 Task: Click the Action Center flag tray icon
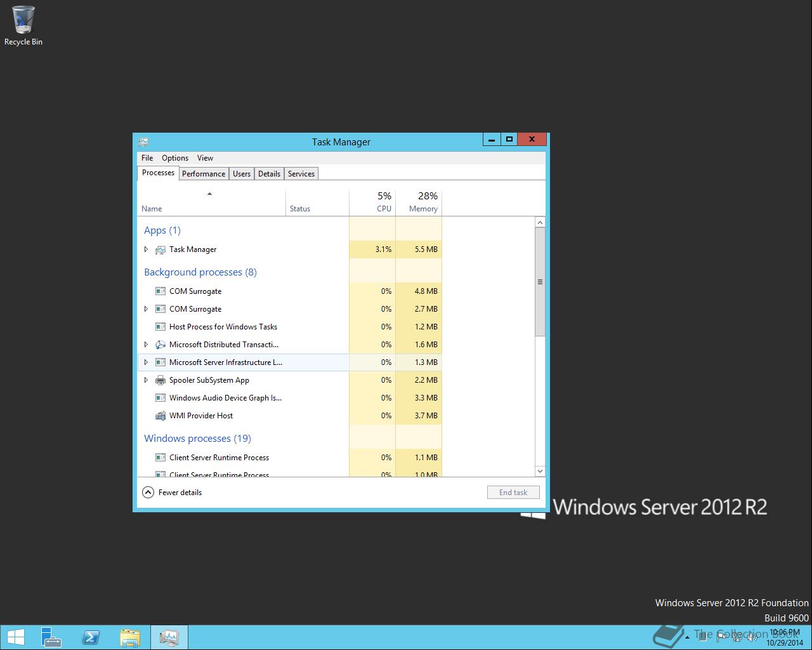pyautogui.click(x=723, y=637)
